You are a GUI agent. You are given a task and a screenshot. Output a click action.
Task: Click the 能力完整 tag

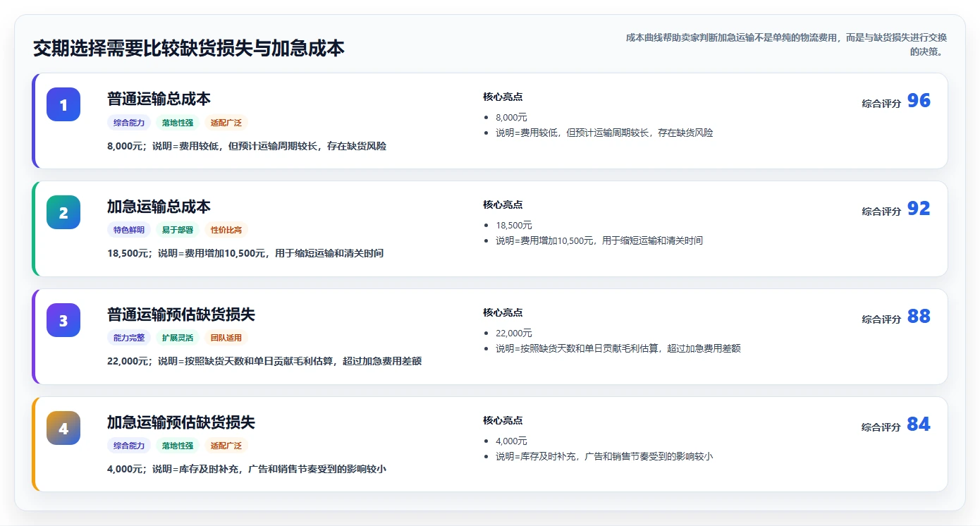pos(129,338)
